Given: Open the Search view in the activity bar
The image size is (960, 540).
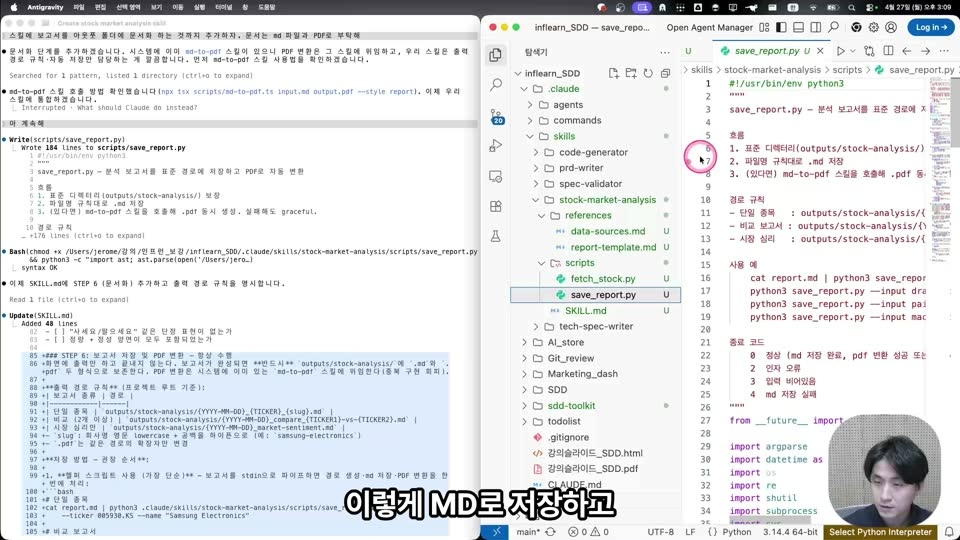Looking at the screenshot, I should [495, 84].
